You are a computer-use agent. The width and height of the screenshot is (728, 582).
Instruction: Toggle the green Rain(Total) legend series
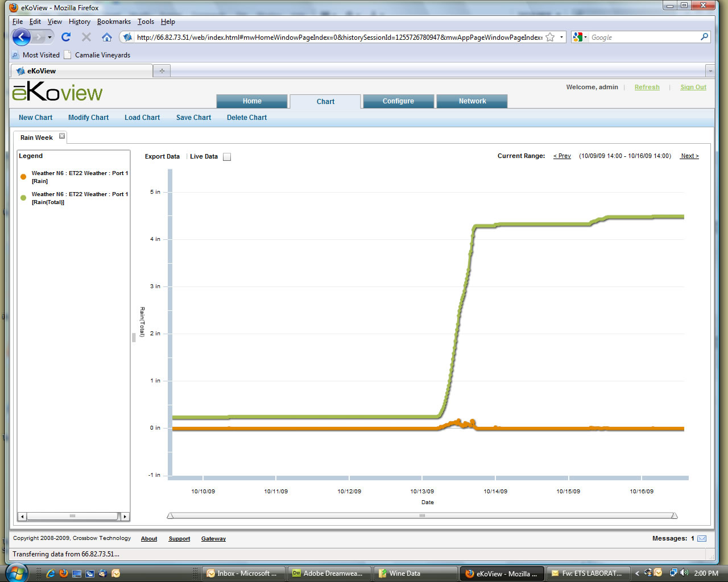pos(23,198)
